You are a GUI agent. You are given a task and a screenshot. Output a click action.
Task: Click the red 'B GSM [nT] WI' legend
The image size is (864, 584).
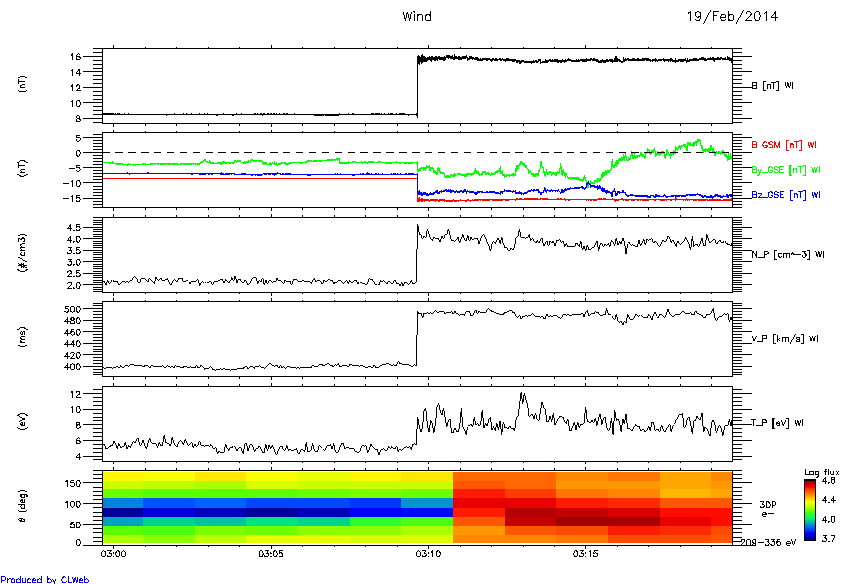tap(784, 145)
